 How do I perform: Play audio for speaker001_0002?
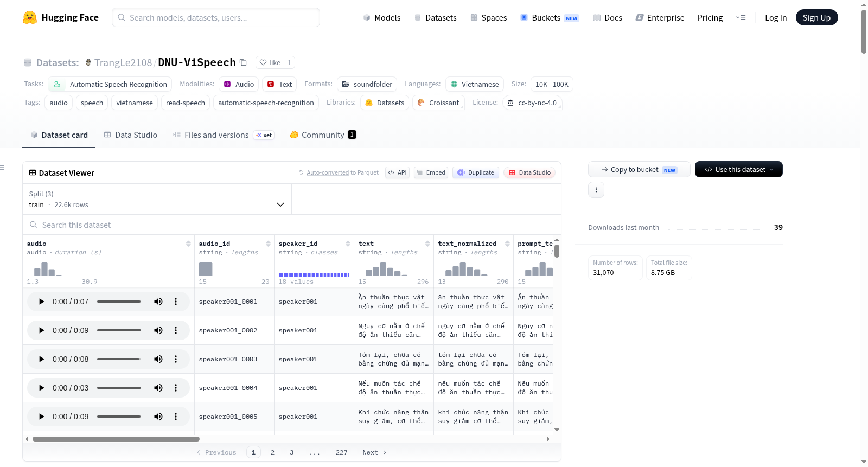coord(41,330)
